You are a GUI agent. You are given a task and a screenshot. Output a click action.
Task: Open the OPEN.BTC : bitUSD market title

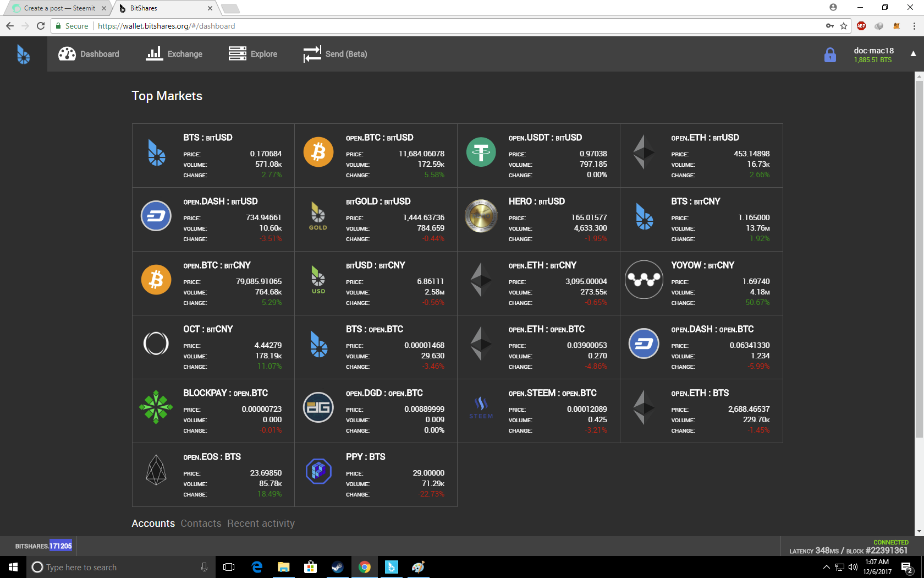pos(380,138)
